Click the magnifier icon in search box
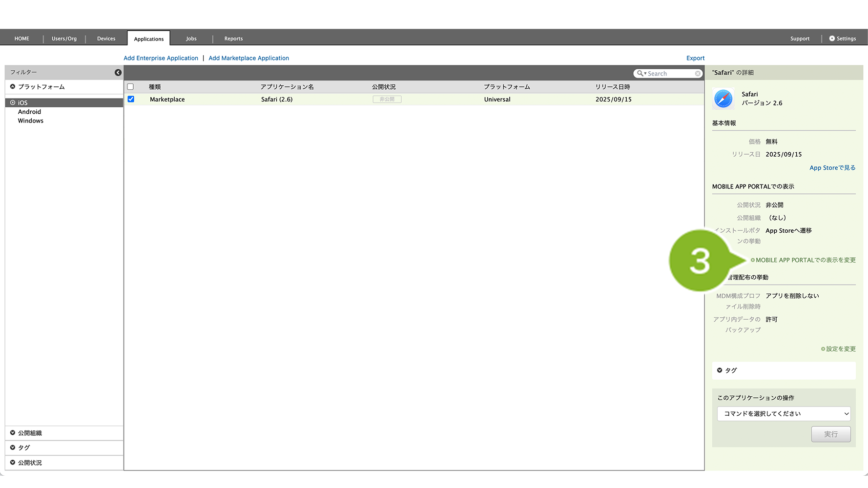The height and width of the screenshot is (488, 868). pos(640,74)
